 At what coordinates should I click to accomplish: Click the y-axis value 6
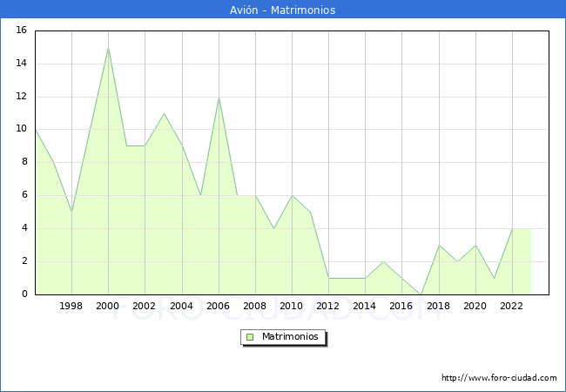click(x=24, y=195)
